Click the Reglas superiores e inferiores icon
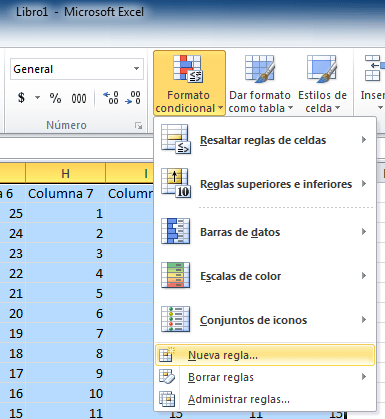The image size is (385, 419). (x=175, y=183)
